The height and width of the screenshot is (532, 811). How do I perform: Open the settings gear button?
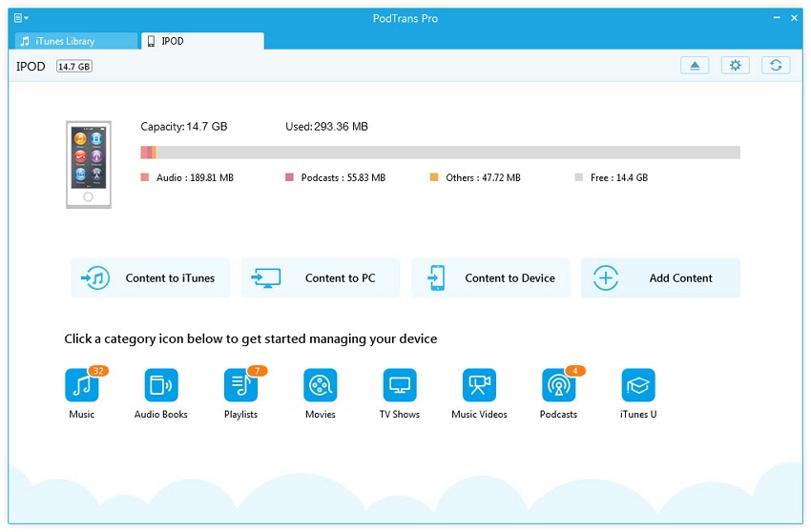point(735,66)
